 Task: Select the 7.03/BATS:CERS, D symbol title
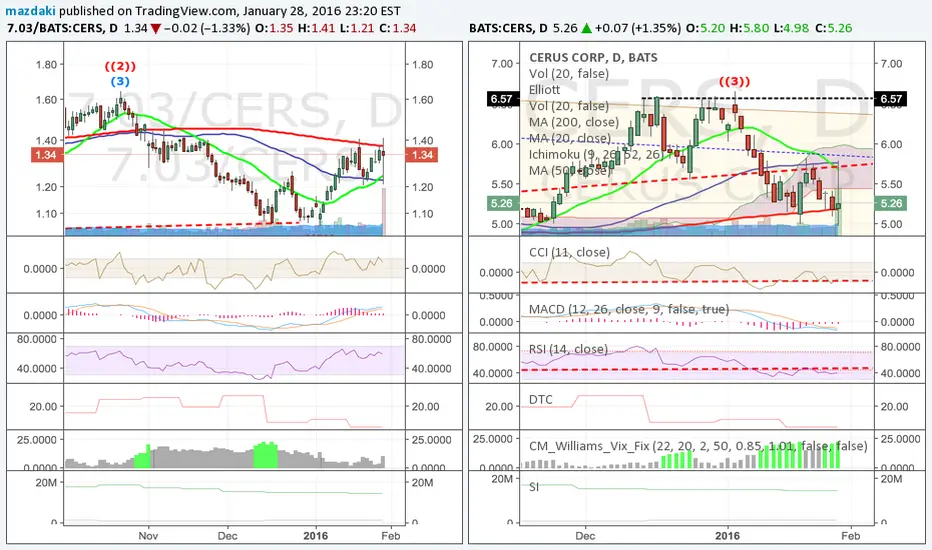coord(62,28)
